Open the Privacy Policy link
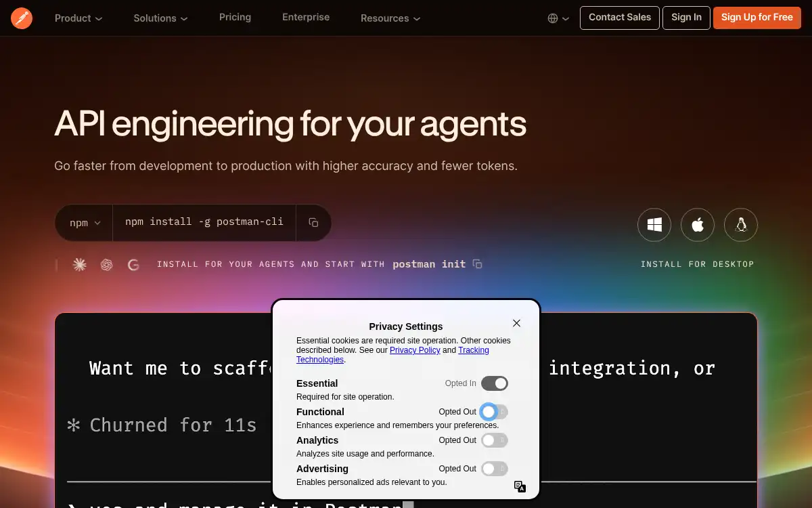 point(415,350)
